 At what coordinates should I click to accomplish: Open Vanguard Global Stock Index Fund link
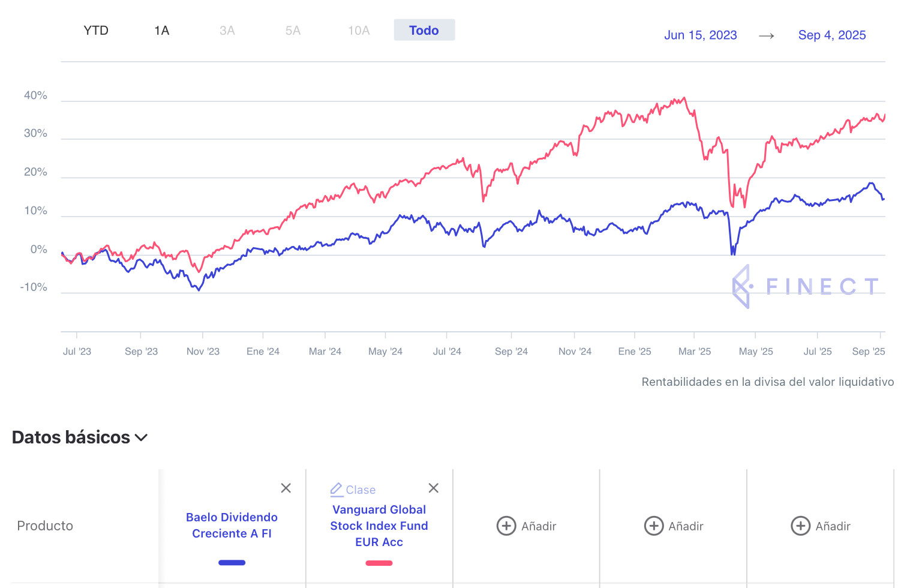[x=379, y=526]
